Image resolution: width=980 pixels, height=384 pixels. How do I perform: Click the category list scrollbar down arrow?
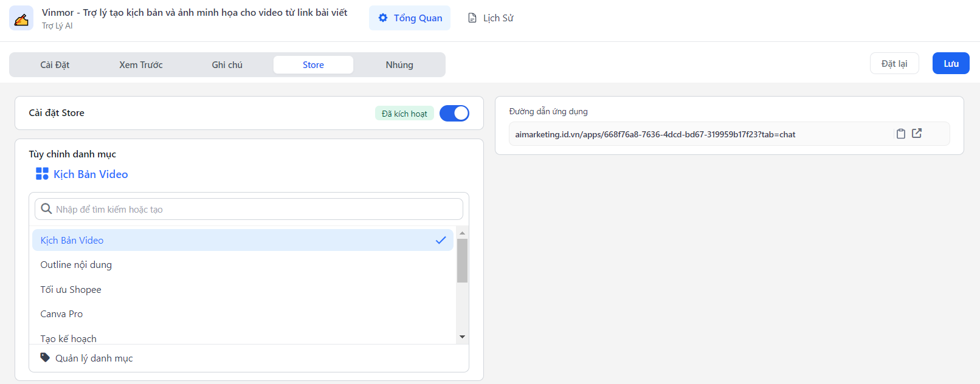462,337
